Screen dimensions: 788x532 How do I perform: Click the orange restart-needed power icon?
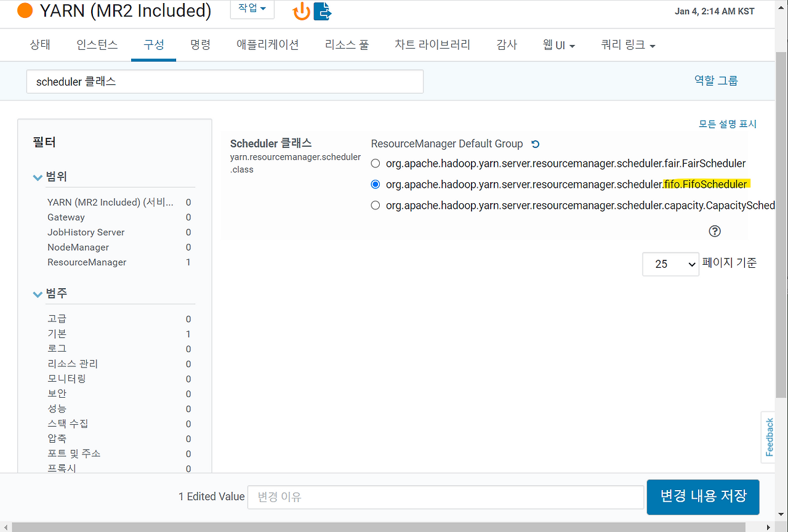pyautogui.click(x=302, y=11)
